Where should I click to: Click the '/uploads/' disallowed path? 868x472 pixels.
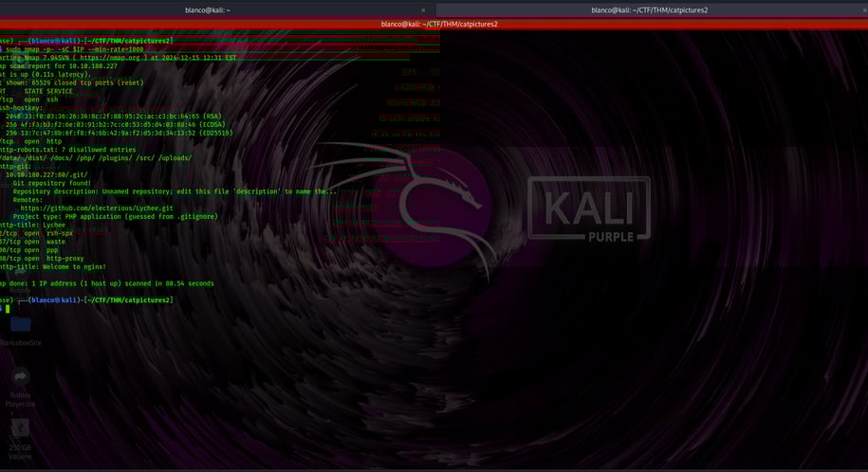pos(175,157)
